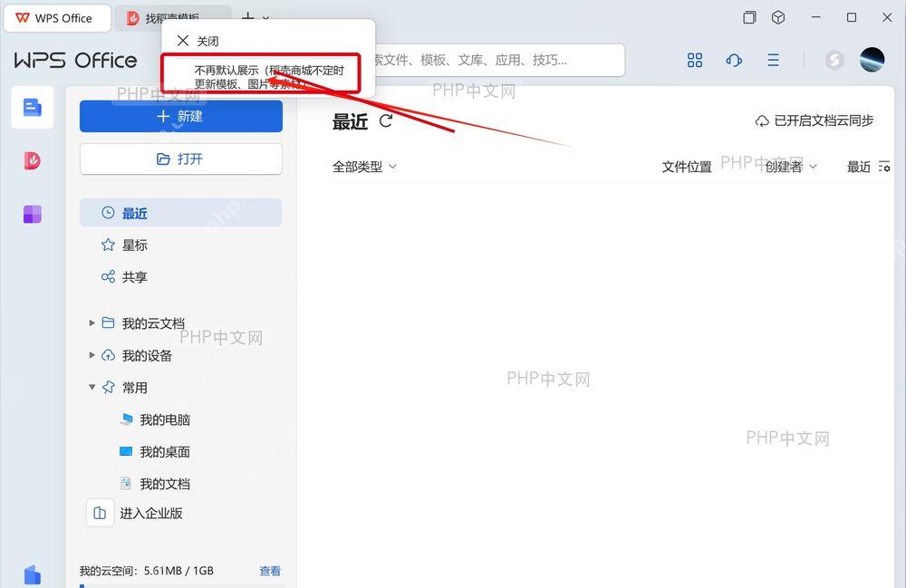This screenshot has height=588, width=906.
Task: Click the WPS Office logo in header
Action: (x=75, y=60)
